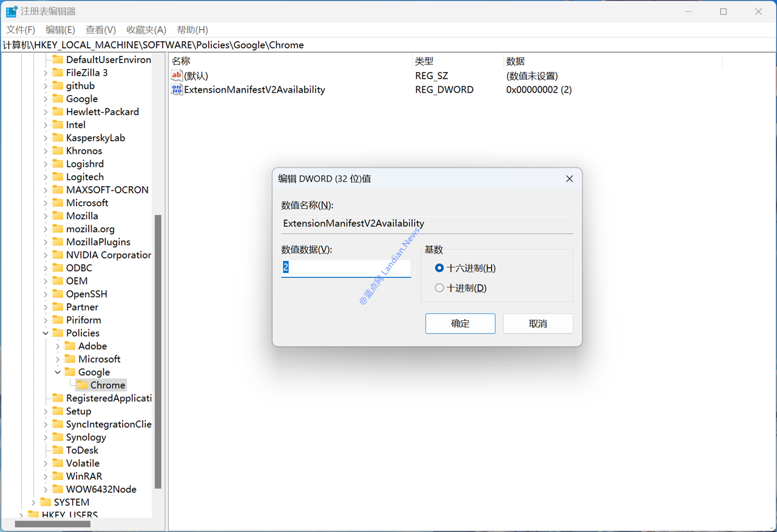Viewport: 777px width, 532px height.
Task: Click the 确定 button in the dialog
Action: pos(460,323)
